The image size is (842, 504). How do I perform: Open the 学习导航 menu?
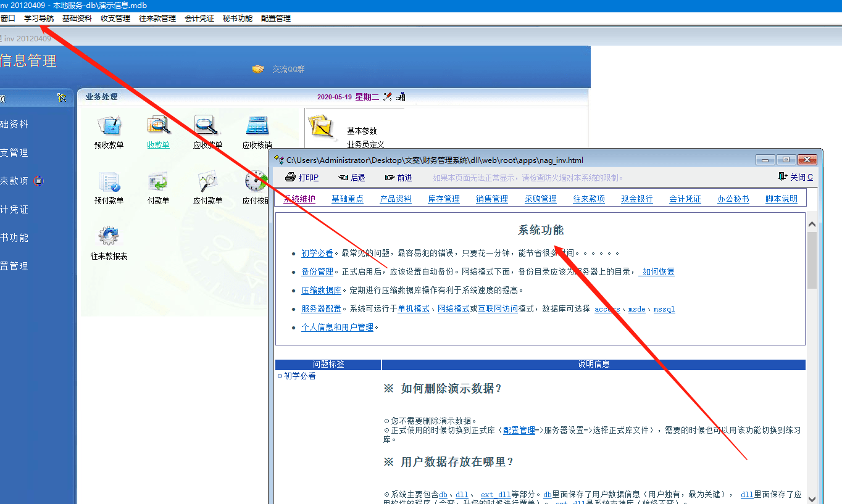(39, 18)
